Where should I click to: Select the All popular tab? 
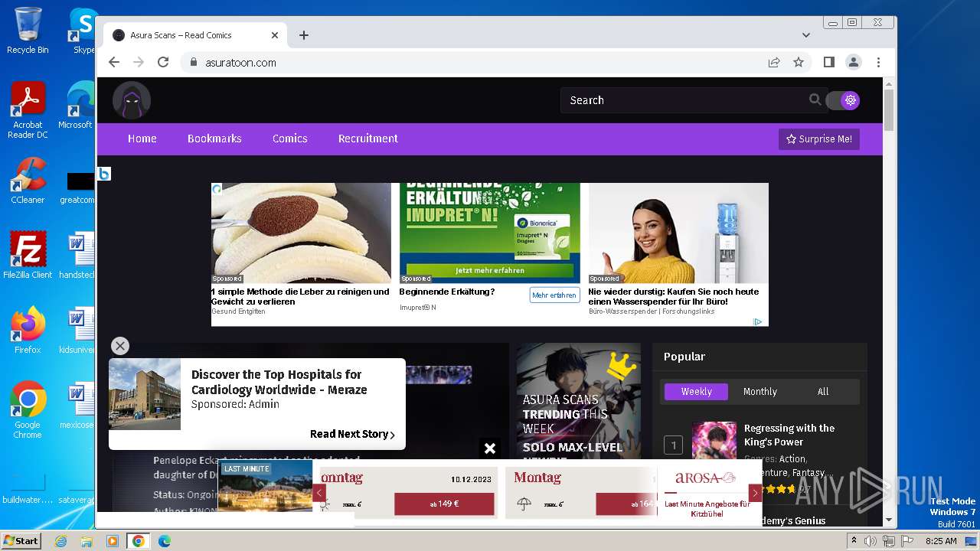coord(823,391)
